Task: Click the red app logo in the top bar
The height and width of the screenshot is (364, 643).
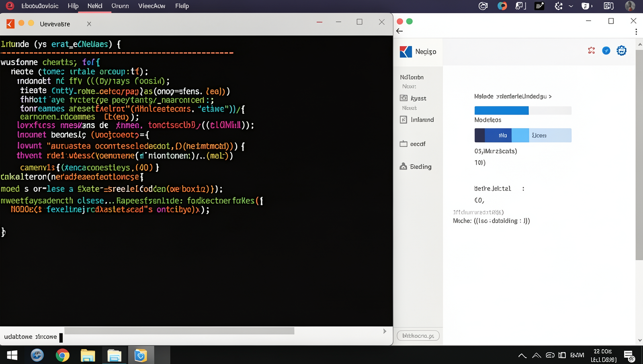Action: coord(10,6)
